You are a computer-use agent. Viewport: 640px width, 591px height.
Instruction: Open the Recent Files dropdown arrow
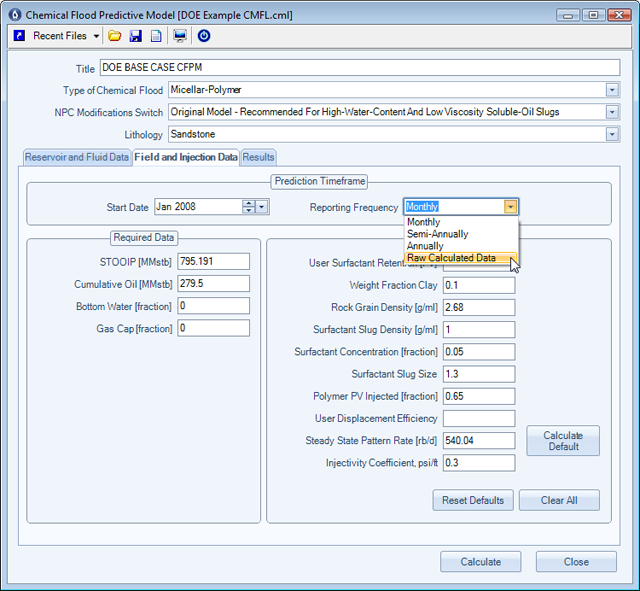[x=96, y=36]
